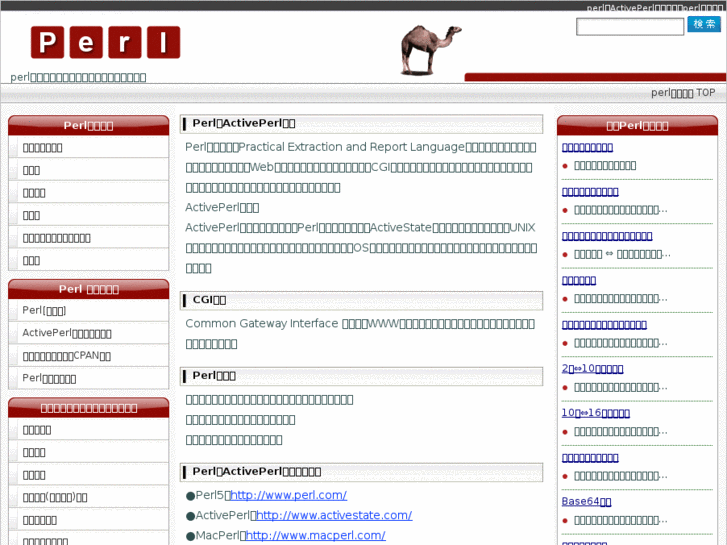Click the red Perl logo
Viewport: 727px width, 545px height.
click(105, 42)
